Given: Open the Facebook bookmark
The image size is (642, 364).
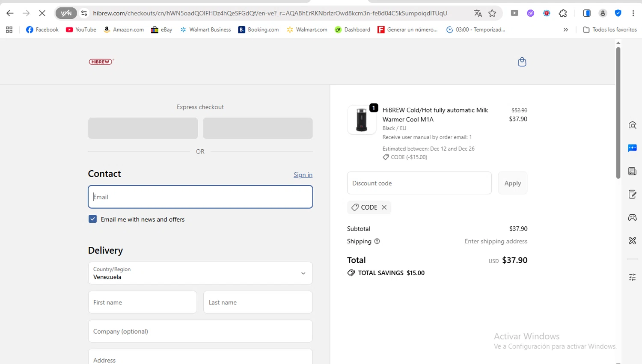Looking at the screenshot, I should click(42, 30).
